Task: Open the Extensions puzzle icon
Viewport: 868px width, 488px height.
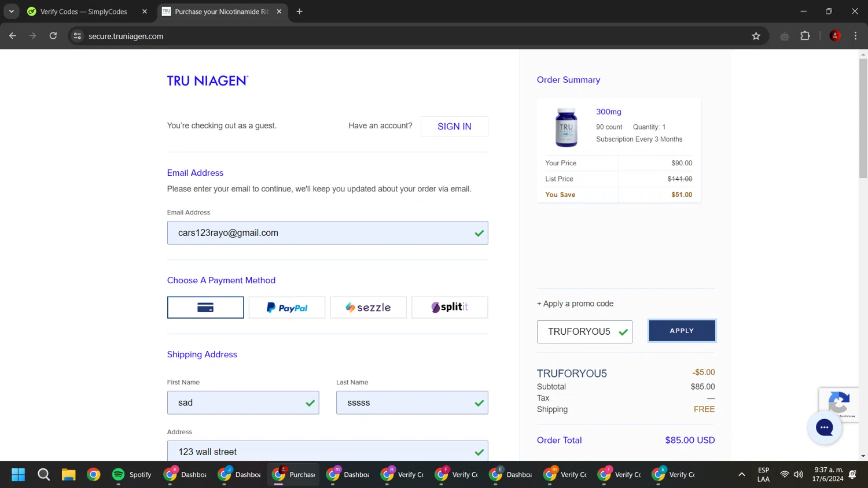Action: pyautogui.click(x=805, y=36)
